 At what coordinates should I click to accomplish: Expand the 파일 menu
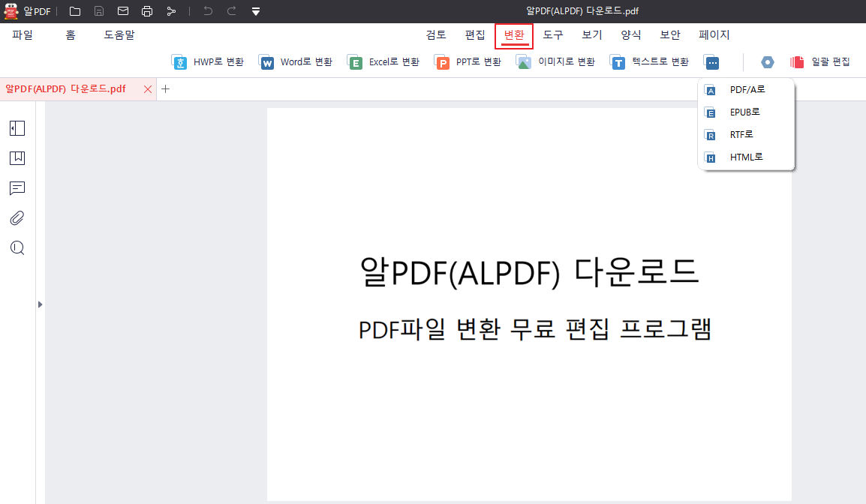[x=23, y=34]
